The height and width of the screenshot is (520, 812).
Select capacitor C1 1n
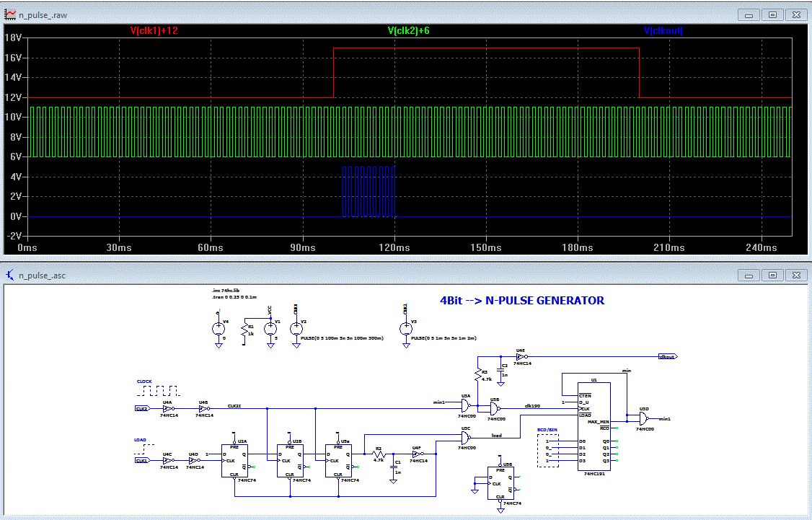coord(394,467)
